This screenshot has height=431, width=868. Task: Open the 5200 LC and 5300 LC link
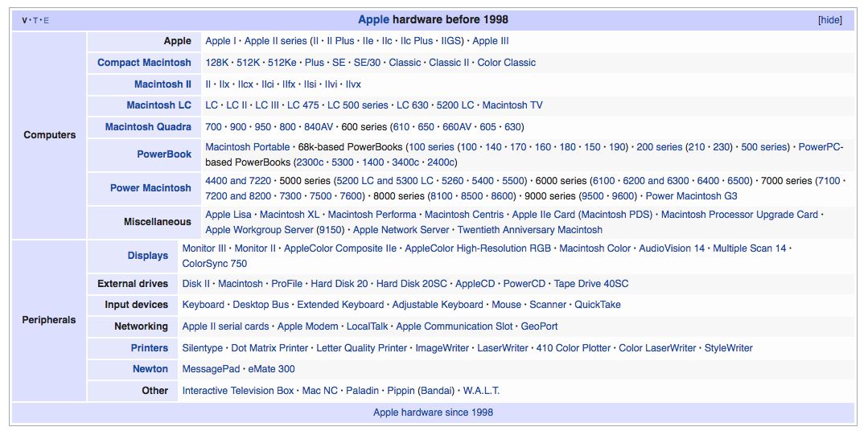[x=385, y=181]
